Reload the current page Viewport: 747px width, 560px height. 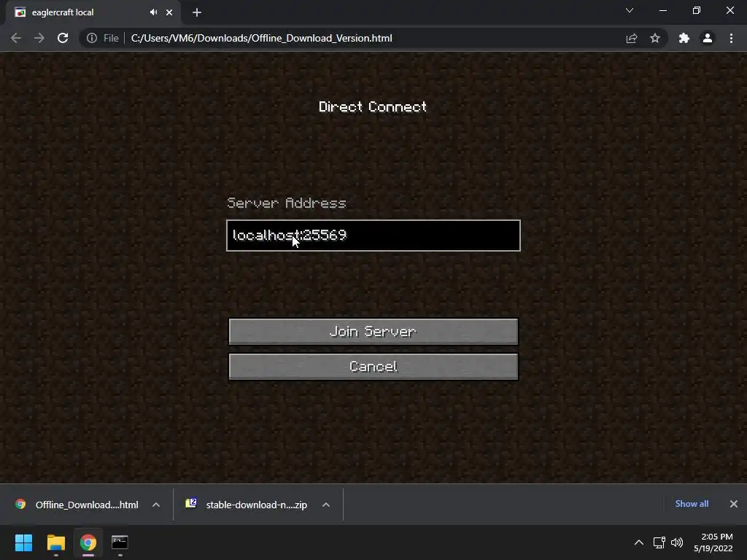(63, 38)
